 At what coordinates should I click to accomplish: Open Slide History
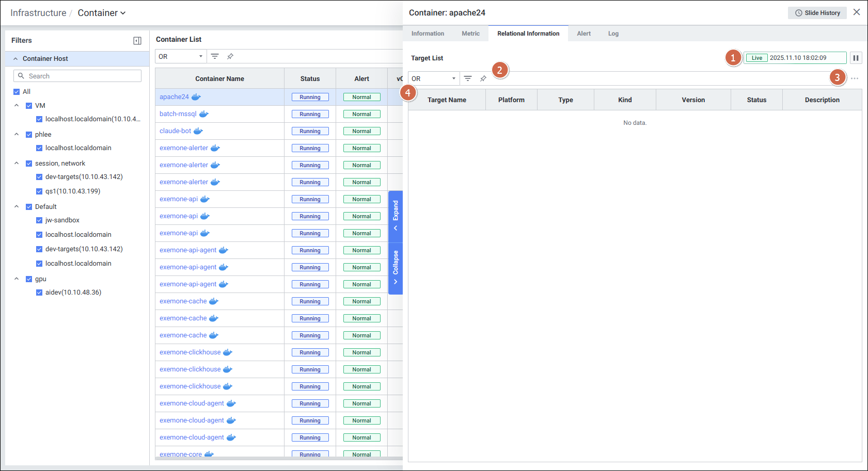click(x=817, y=13)
